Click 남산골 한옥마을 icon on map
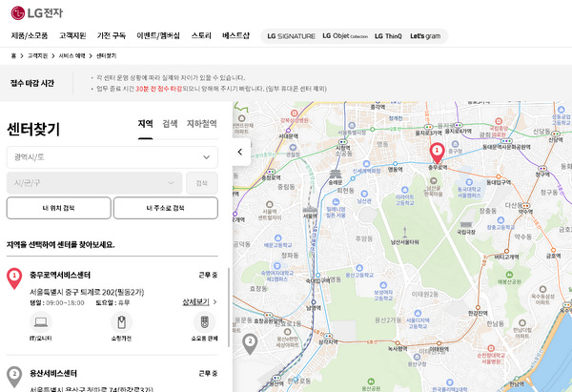Image resolution: width=572 pixels, height=392 pixels. (x=434, y=180)
